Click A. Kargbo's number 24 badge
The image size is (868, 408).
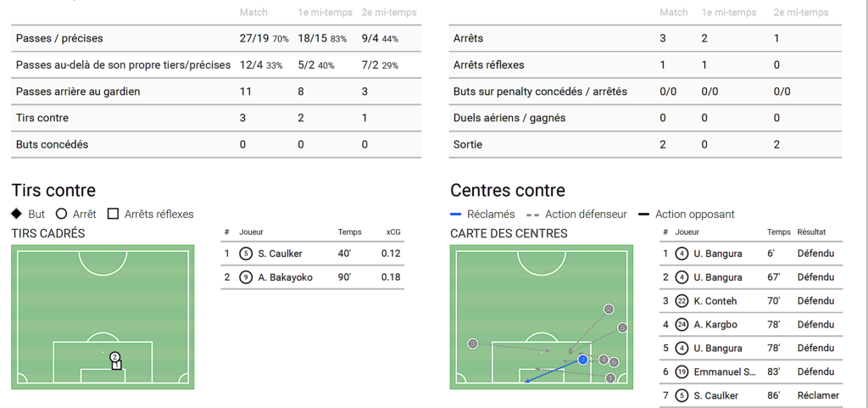pyautogui.click(x=682, y=325)
